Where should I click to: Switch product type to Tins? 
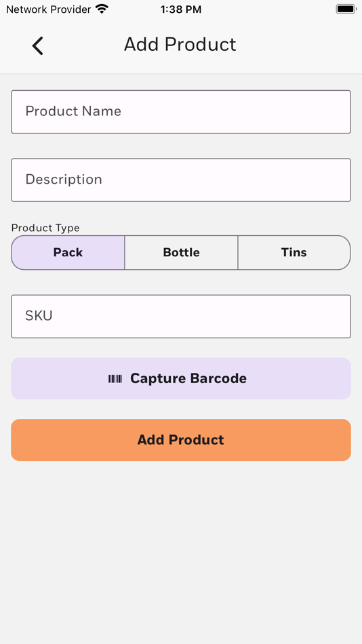pos(294,253)
